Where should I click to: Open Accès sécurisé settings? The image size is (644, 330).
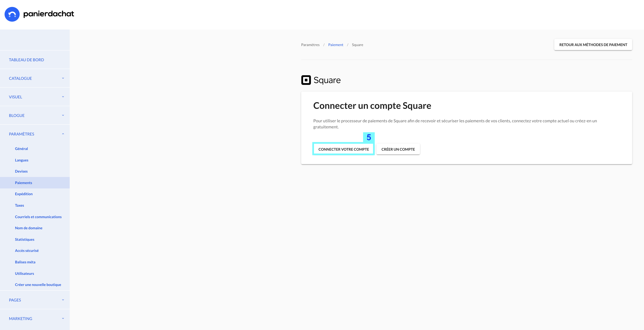[x=27, y=251]
